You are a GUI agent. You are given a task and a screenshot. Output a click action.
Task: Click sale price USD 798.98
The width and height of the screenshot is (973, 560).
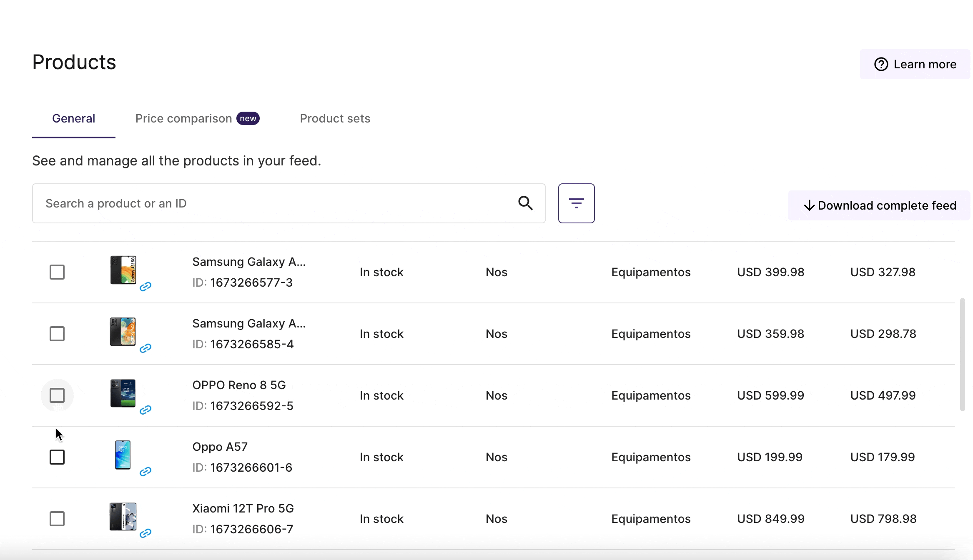pyautogui.click(x=883, y=519)
